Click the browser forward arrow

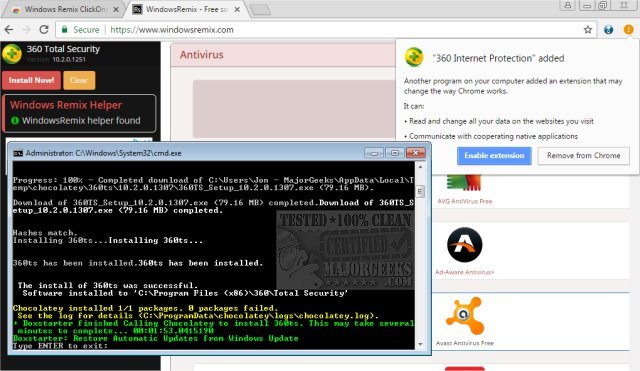pos(26,30)
